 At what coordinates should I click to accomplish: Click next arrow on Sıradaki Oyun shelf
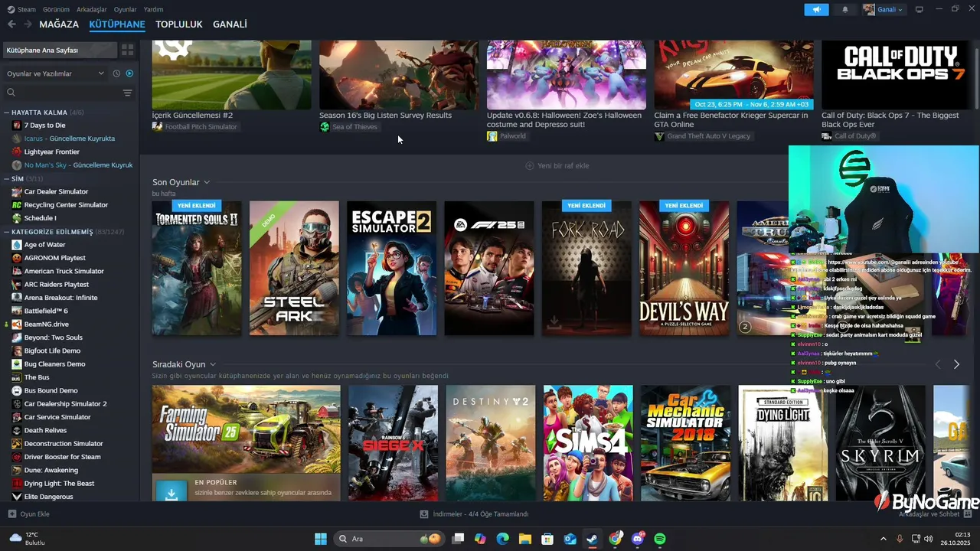click(956, 364)
